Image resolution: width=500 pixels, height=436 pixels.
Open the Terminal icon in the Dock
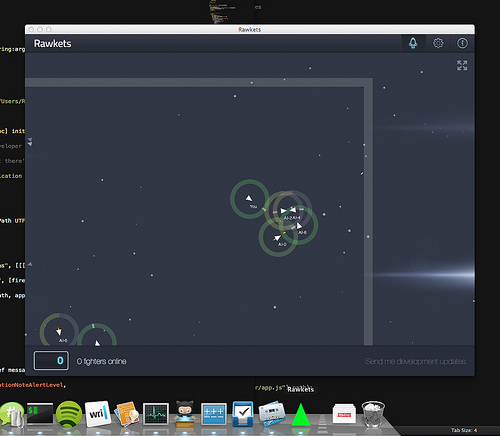(x=40, y=414)
